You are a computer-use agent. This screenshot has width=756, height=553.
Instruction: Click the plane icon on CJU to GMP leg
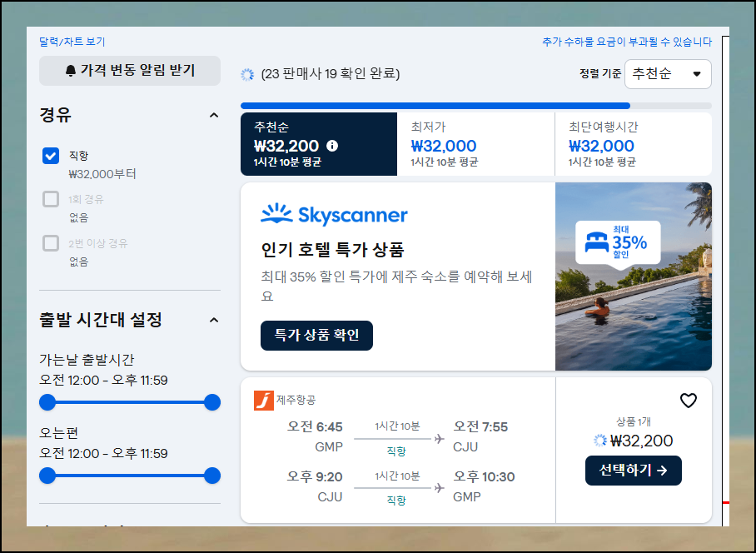point(439,488)
